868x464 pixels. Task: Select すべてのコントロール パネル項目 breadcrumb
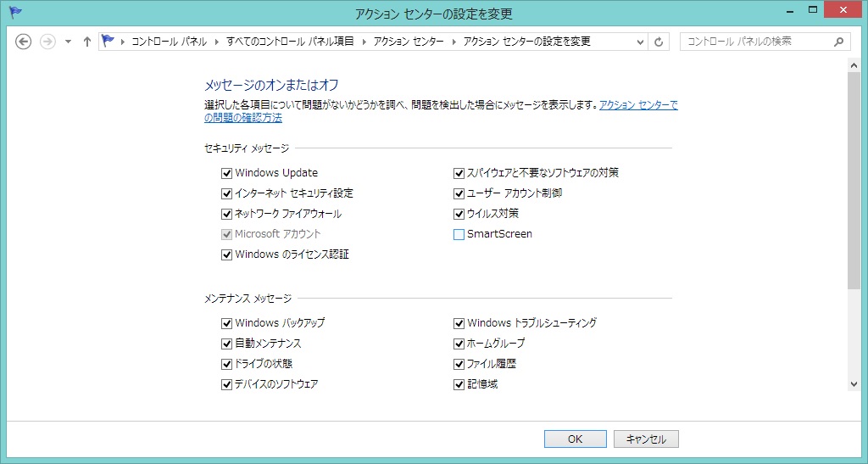pos(290,42)
